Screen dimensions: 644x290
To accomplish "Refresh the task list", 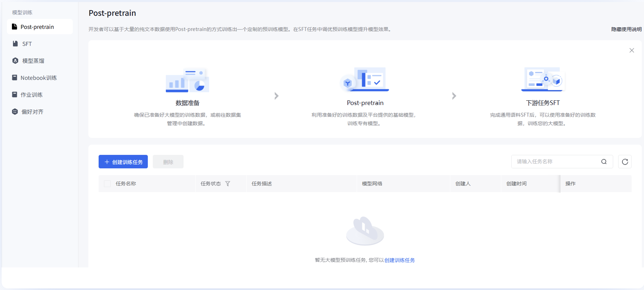I will [625, 162].
